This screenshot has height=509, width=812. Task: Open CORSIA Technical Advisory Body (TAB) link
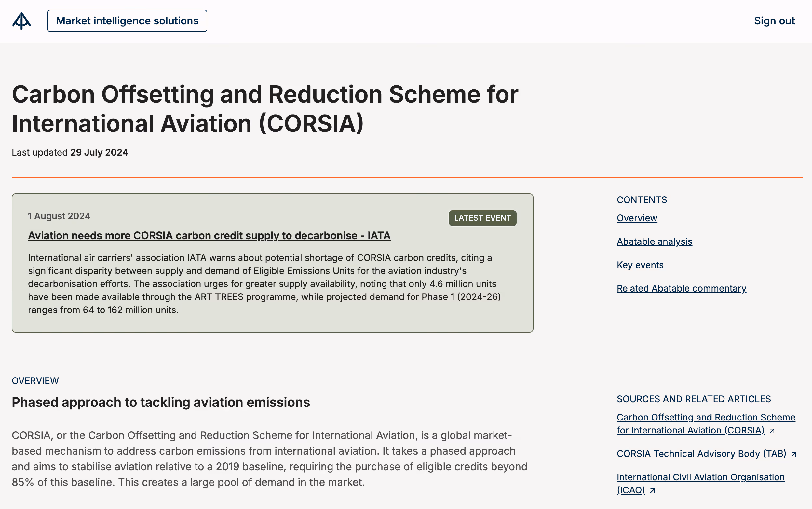701,454
